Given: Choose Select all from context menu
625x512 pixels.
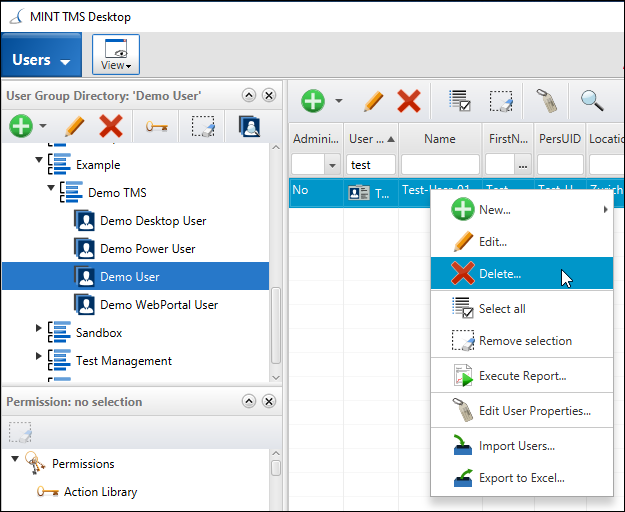Looking at the screenshot, I should click(522, 308).
